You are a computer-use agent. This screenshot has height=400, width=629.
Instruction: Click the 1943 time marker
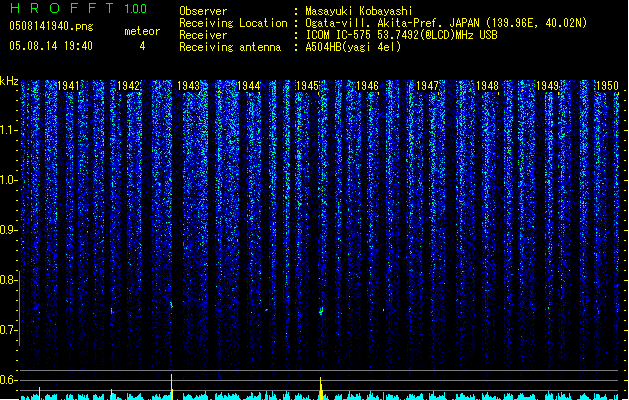pos(188,86)
